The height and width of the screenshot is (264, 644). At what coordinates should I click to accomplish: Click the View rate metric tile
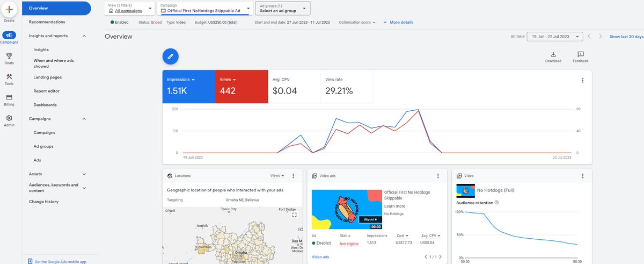[347, 86]
